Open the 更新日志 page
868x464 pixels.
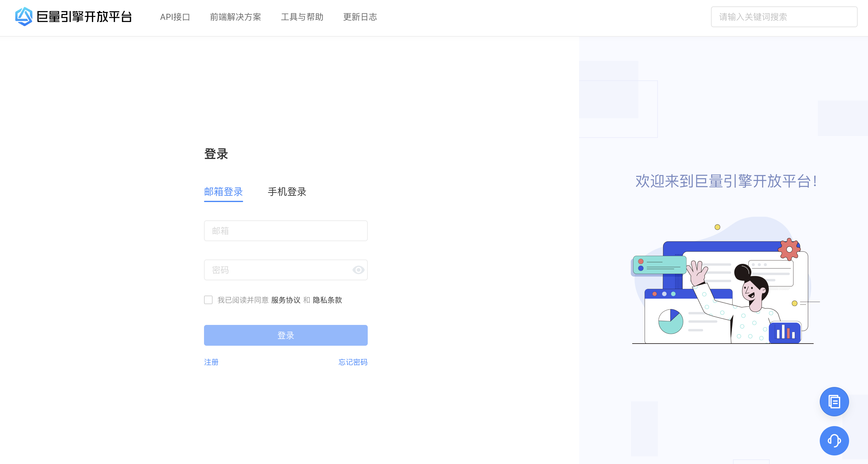(x=360, y=17)
